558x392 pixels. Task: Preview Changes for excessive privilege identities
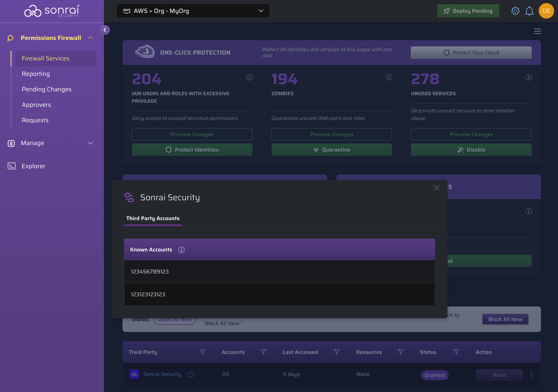[192, 134]
